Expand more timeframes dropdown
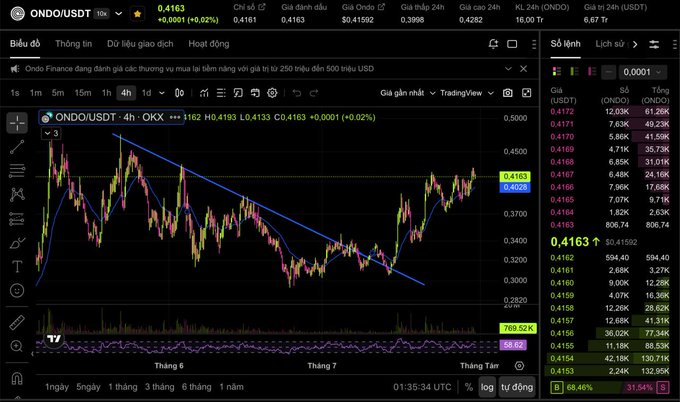Viewport: 680px width, 402px height. (x=162, y=93)
